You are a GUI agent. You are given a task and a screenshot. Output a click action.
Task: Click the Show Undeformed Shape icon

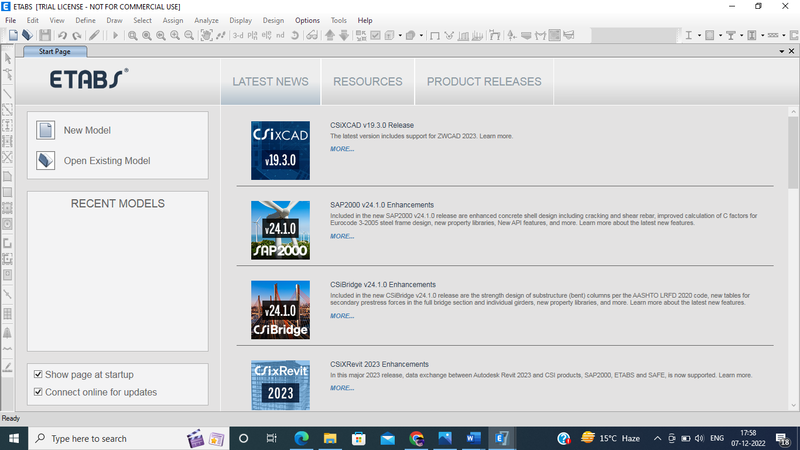coord(435,35)
